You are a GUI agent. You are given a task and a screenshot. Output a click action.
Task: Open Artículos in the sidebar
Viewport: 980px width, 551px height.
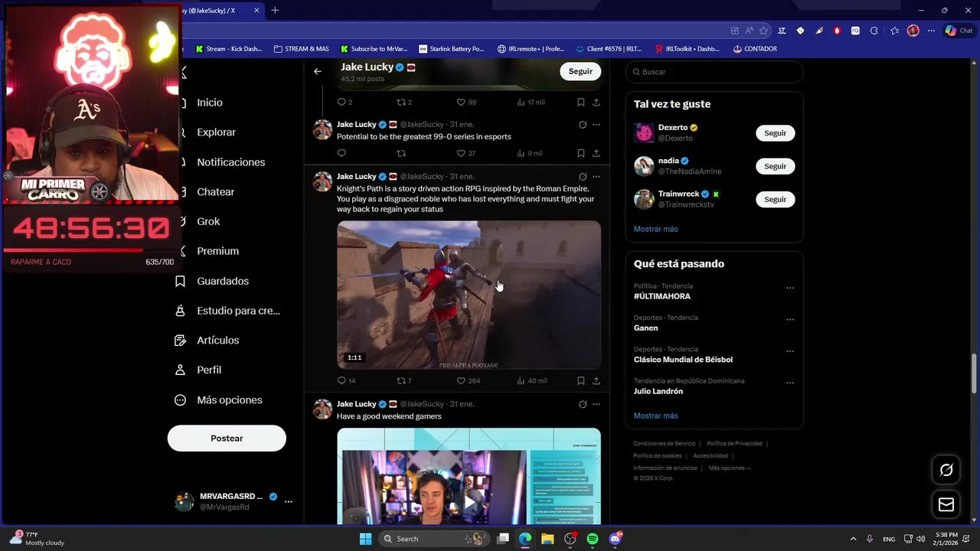217,341
